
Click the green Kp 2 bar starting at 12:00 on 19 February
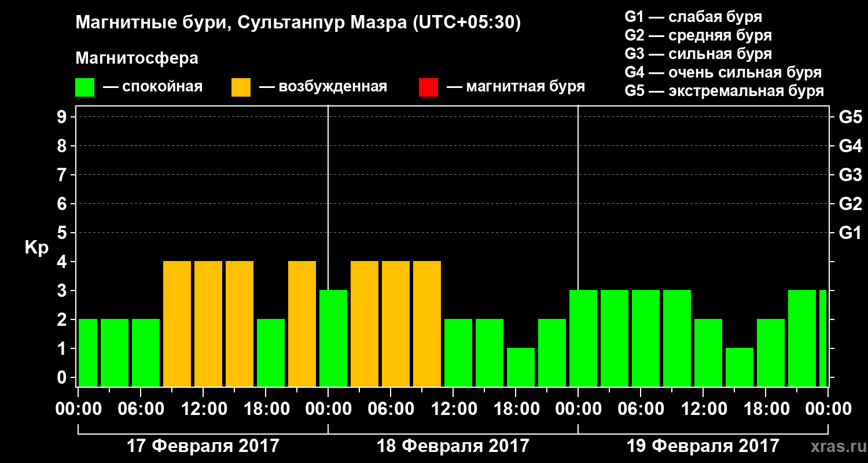[x=708, y=352]
